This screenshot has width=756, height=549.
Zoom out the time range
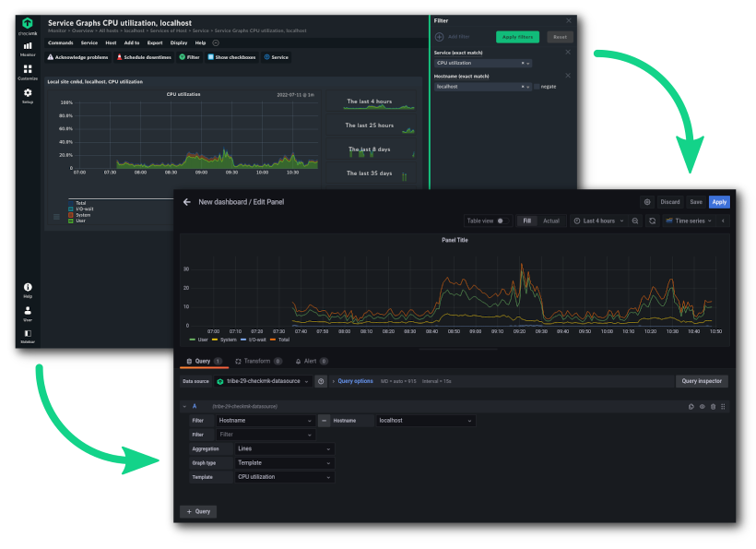click(x=635, y=221)
